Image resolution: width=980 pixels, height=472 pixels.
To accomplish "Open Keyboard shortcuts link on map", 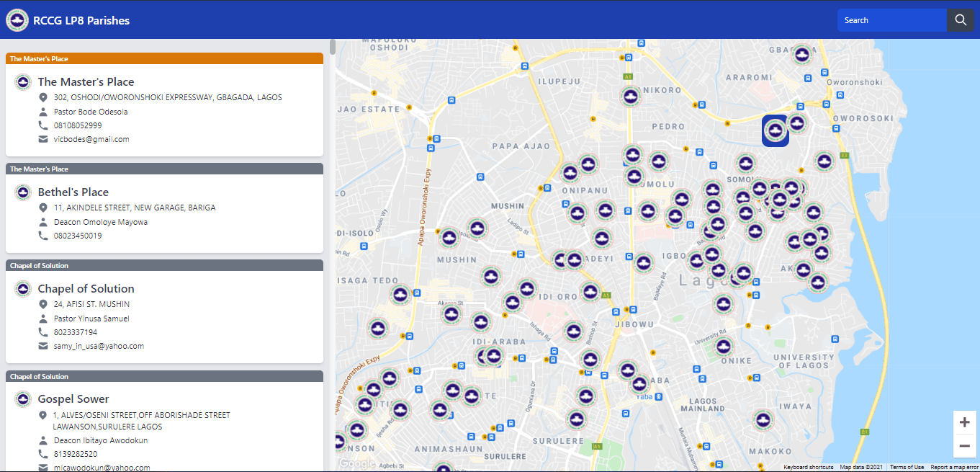I will pos(809,468).
